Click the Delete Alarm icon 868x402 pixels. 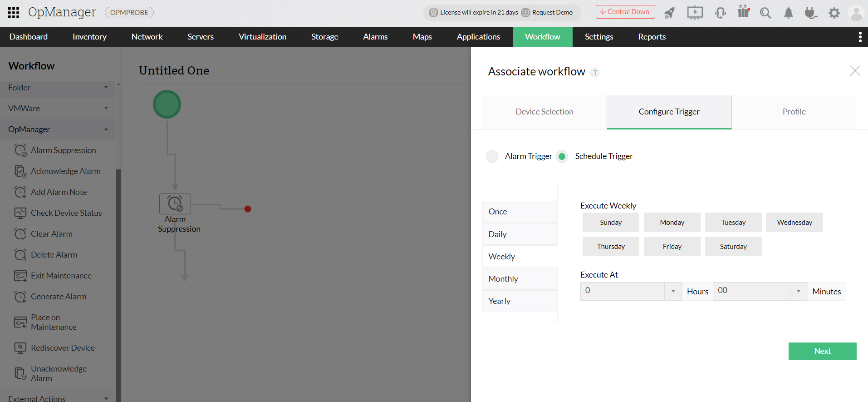point(20,255)
